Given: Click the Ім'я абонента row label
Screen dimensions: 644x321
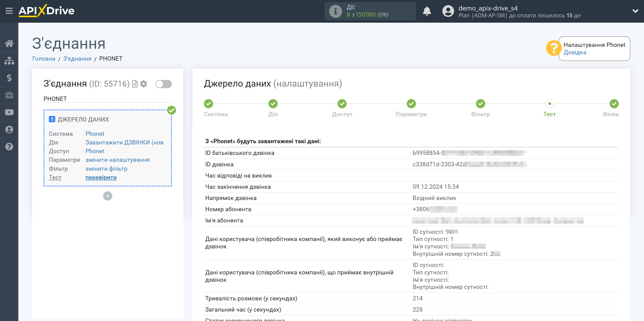Looking at the screenshot, I should (224, 220).
